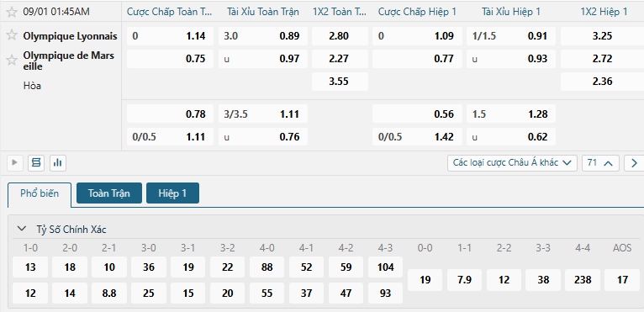Collapse the Tỷ Số Chính Xác section

(22, 229)
